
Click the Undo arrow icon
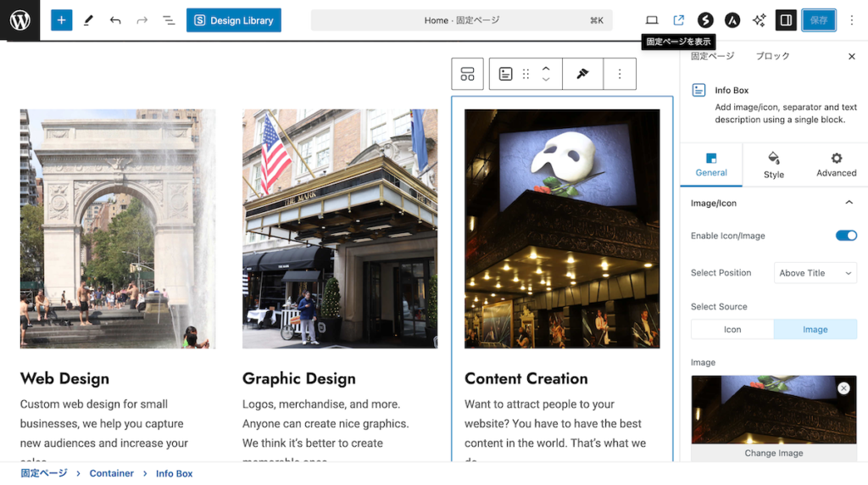pos(115,20)
